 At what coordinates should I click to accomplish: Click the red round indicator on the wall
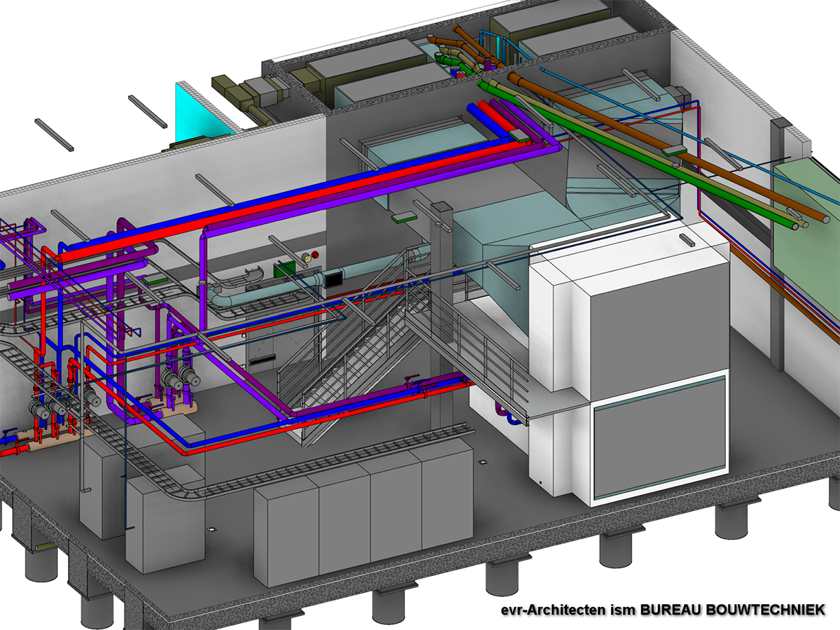click(x=315, y=253)
